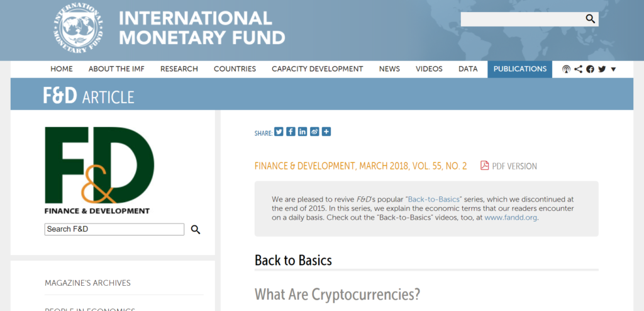
Task: Open the VIDEOS menu
Action: coord(429,69)
